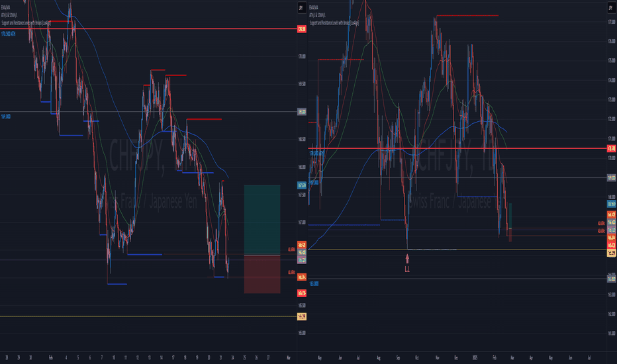Click 2025 on the right chart time axis

coord(475,357)
